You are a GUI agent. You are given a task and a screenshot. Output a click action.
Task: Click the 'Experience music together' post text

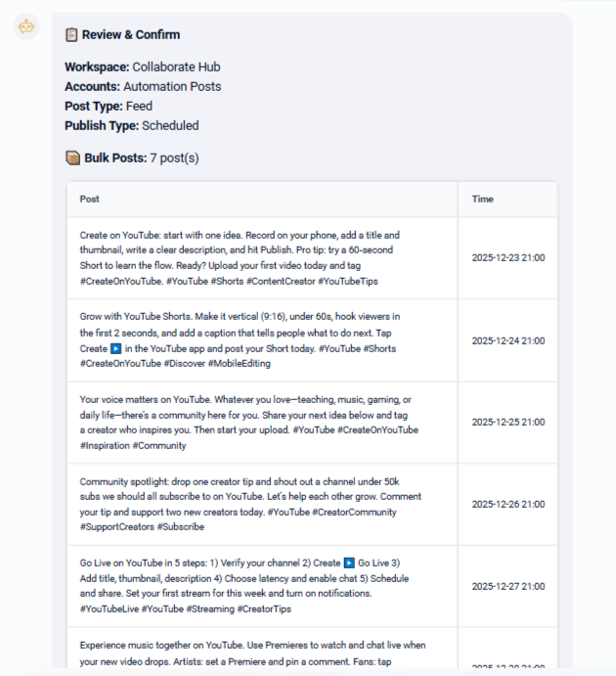(x=252, y=653)
